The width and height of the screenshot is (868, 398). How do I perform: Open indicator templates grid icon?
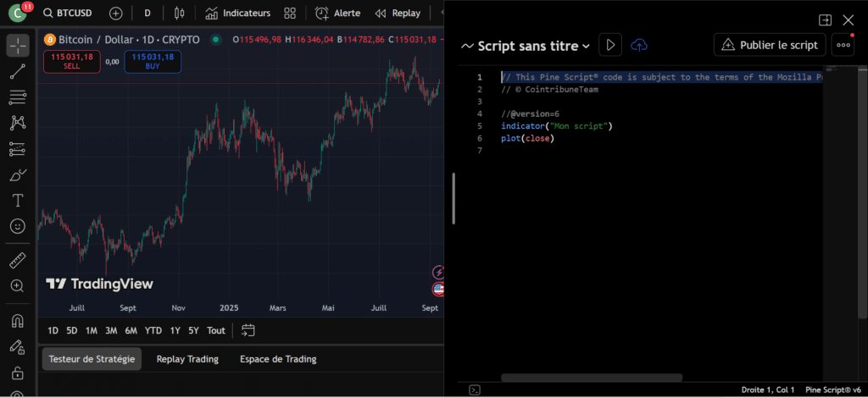290,14
